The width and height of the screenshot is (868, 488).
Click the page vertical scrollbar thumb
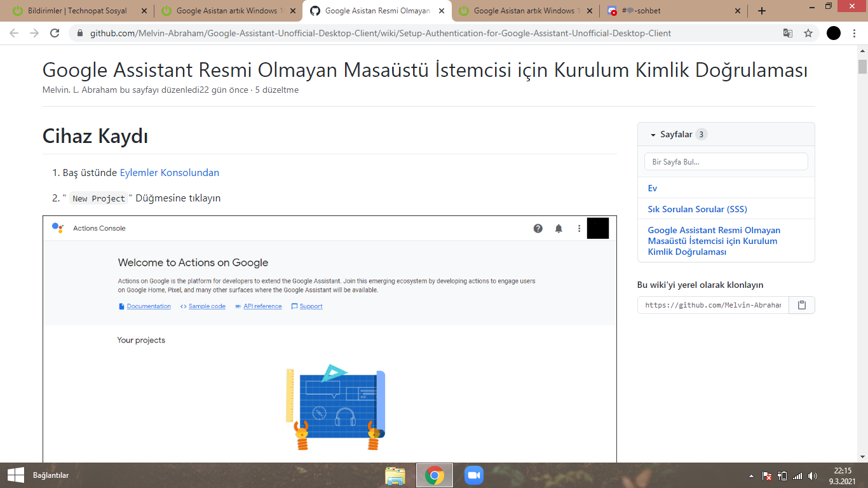coord(862,67)
